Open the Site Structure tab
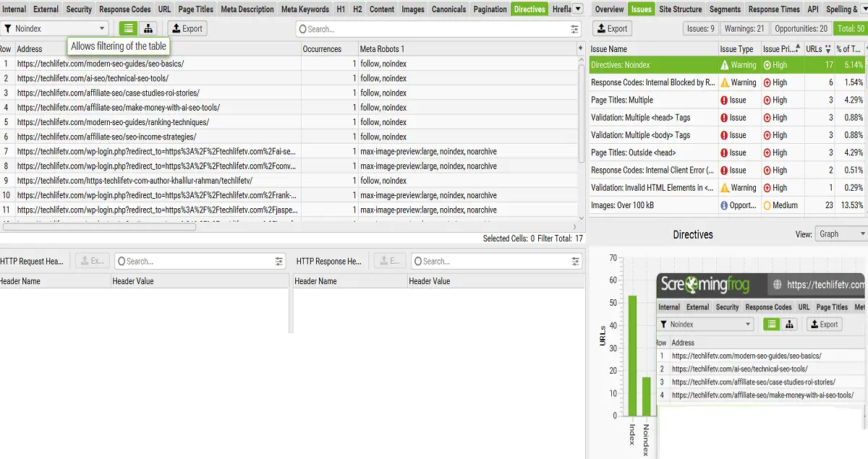This screenshot has height=459, width=868. pyautogui.click(x=680, y=9)
